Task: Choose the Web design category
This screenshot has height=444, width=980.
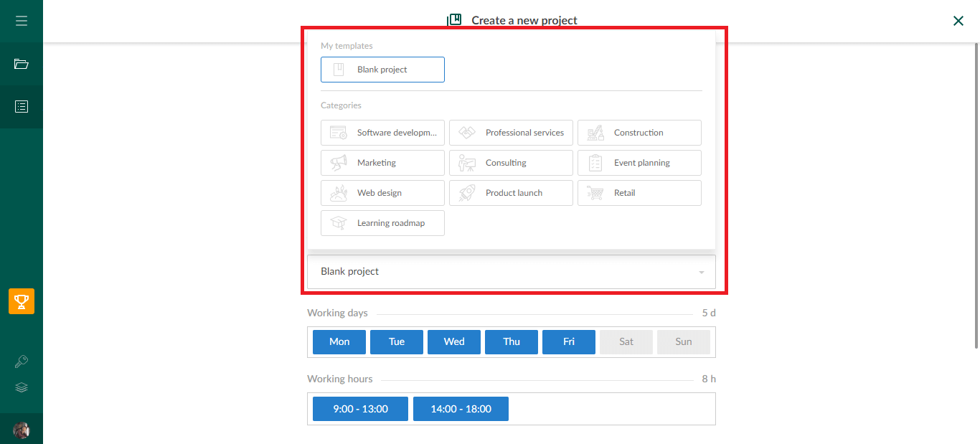Action: pos(382,193)
